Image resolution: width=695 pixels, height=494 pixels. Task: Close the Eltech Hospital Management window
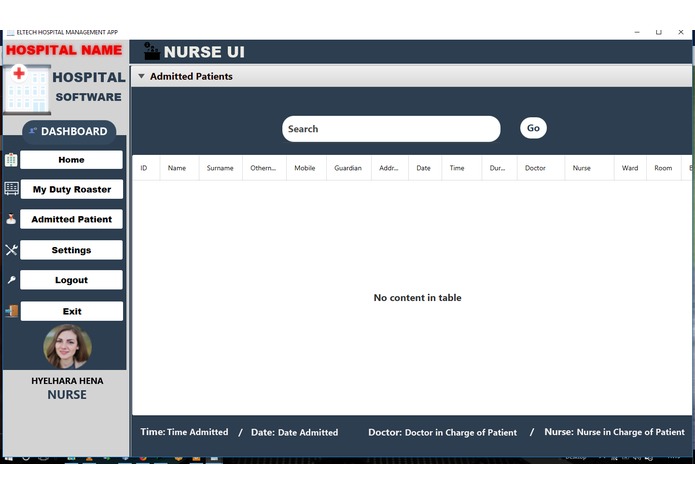681,32
